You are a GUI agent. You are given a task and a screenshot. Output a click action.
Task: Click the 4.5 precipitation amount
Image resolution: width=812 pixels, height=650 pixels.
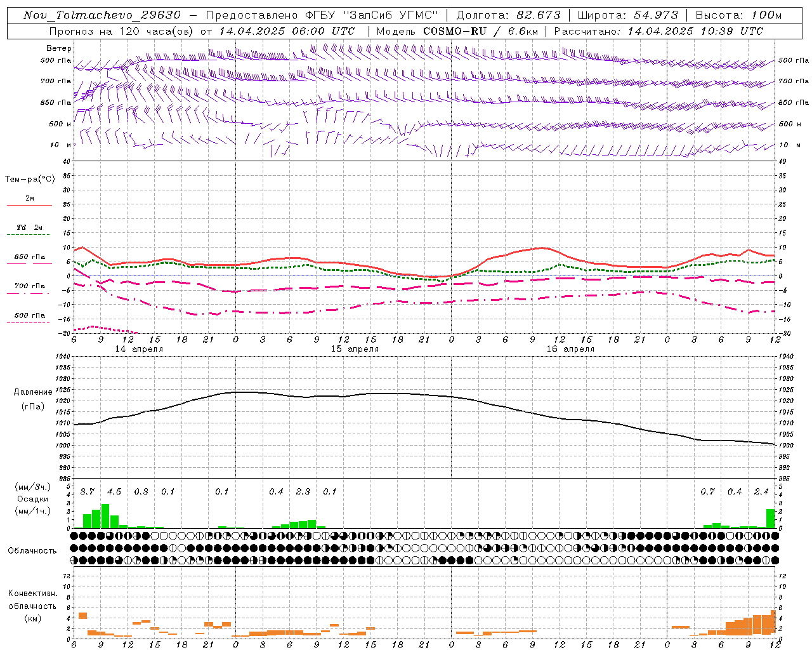tap(114, 491)
